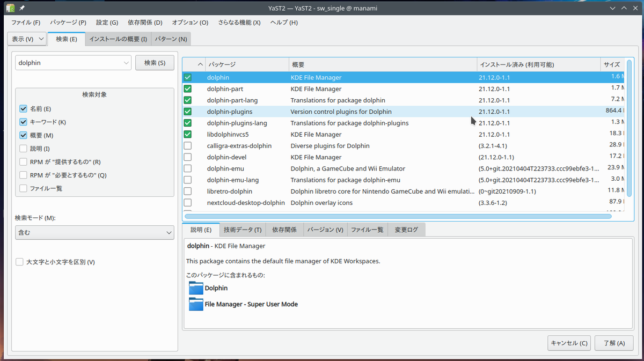
Task: Switch to パターン (N) tab
Action: tap(171, 39)
